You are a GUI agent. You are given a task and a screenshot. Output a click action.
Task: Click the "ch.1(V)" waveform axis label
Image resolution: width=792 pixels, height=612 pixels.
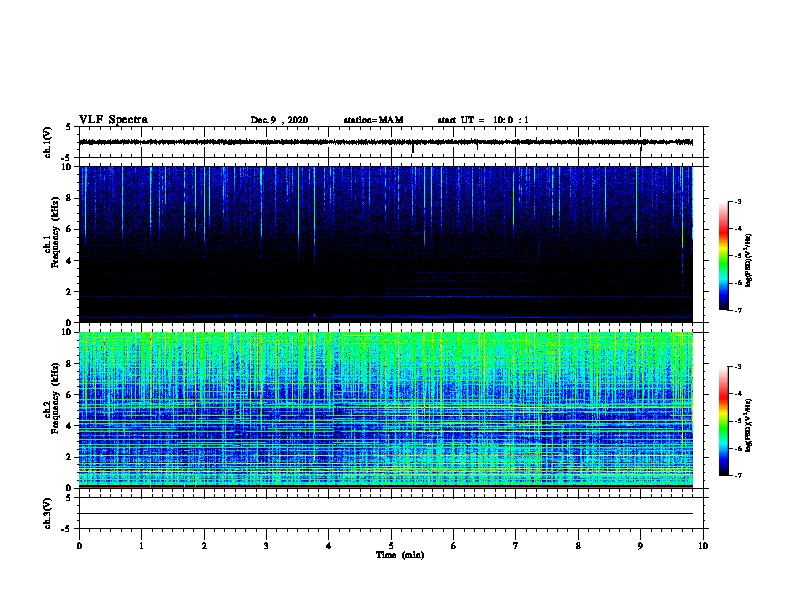click(x=48, y=142)
